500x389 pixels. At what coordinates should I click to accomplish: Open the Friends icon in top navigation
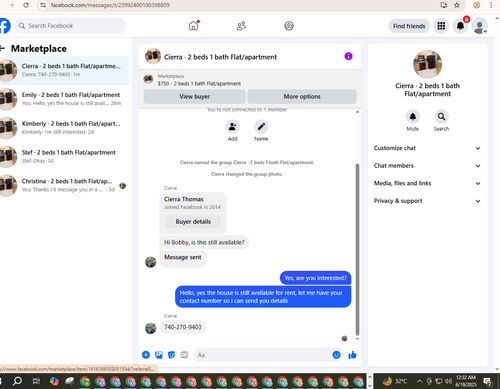(241, 26)
